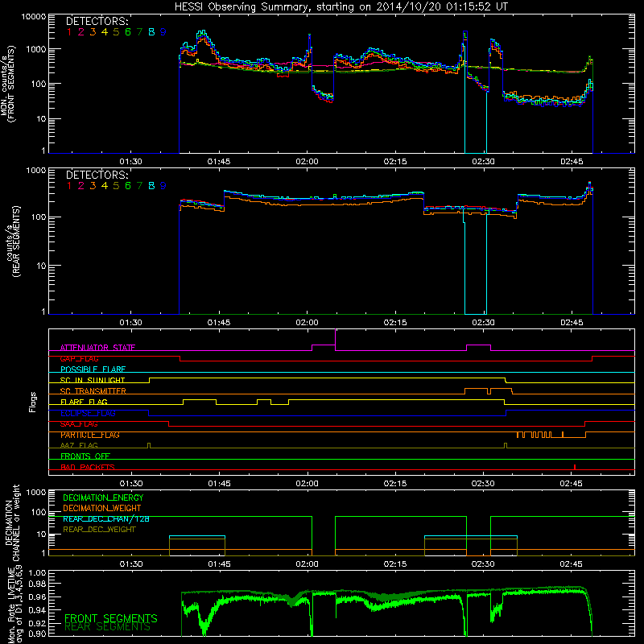Click the PARTICLE_FLAG label
Viewport: 644px width, 644px height.
point(90,435)
